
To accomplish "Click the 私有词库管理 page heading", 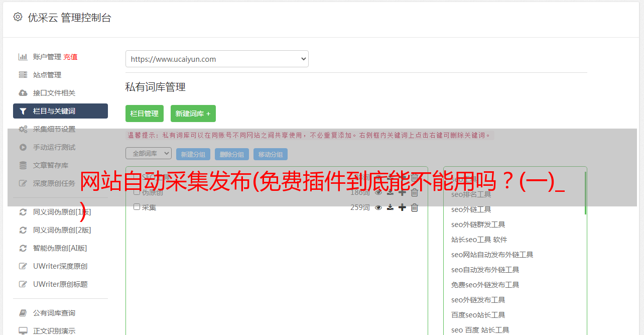I will (156, 87).
